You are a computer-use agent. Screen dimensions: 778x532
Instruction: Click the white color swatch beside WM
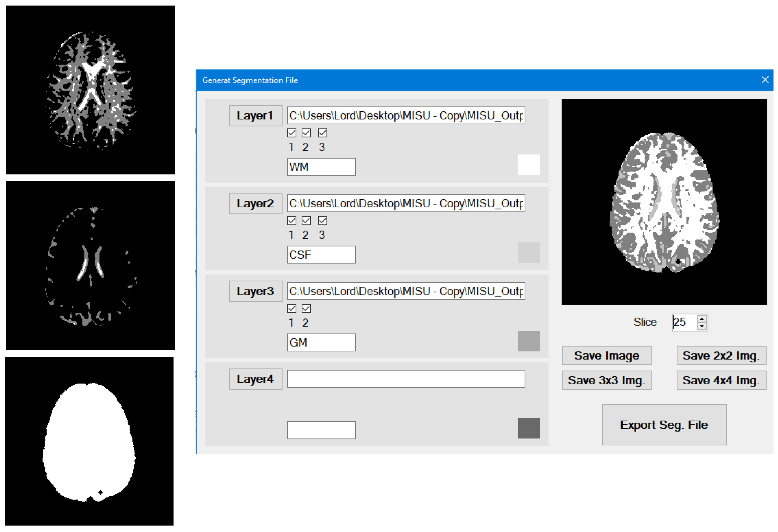click(x=529, y=165)
